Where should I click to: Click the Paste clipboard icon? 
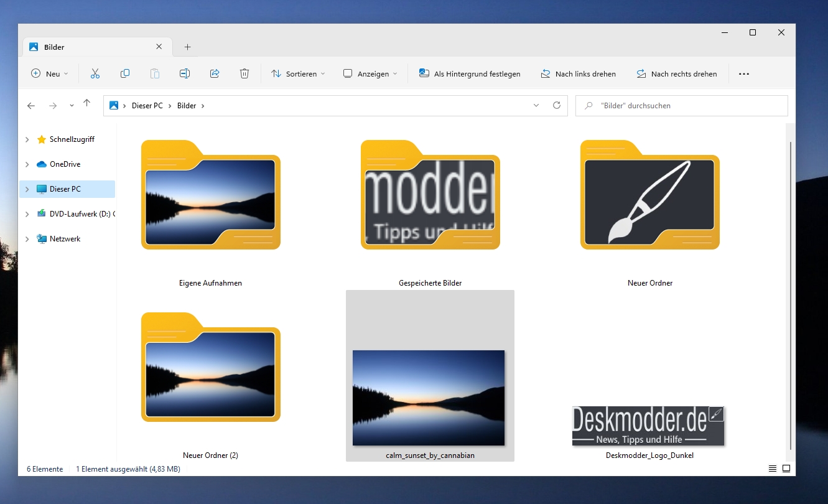tap(155, 73)
